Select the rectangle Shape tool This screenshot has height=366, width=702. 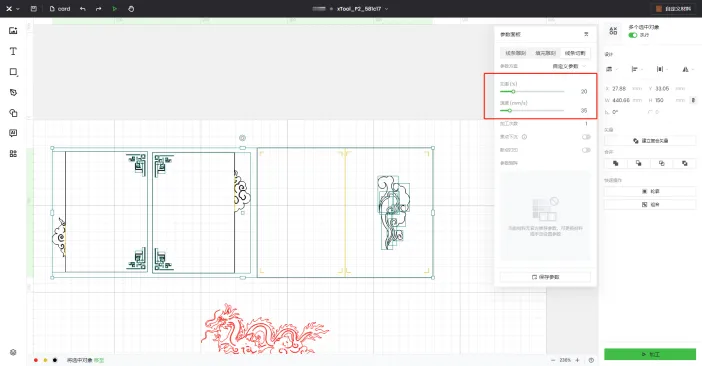click(13, 72)
